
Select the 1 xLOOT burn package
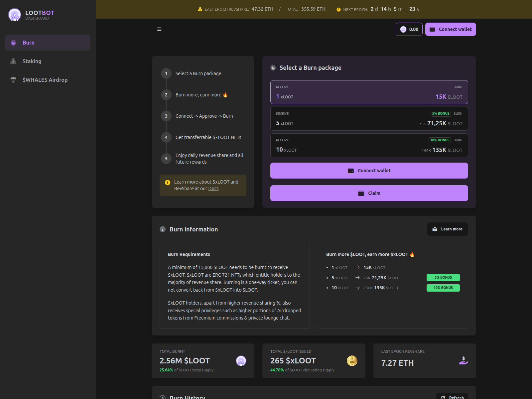coord(369,92)
